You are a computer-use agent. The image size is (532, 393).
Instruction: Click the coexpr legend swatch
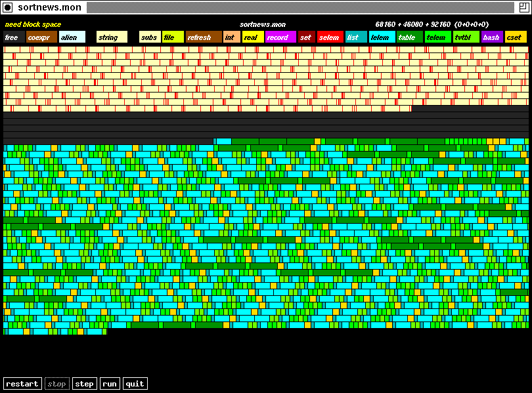coord(42,37)
